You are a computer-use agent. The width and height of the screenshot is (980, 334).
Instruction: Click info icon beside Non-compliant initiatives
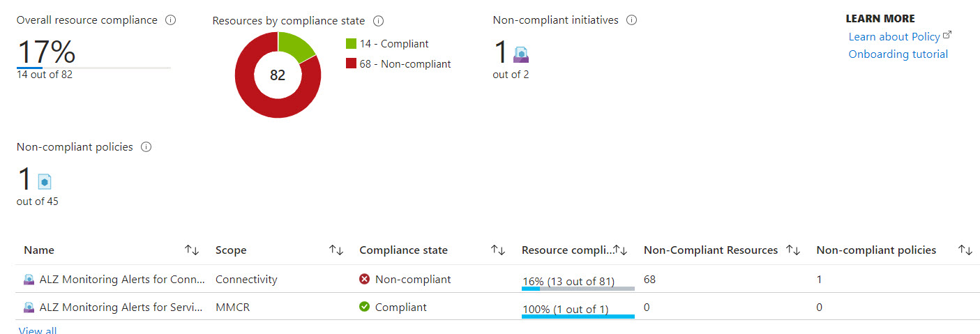pos(631,20)
